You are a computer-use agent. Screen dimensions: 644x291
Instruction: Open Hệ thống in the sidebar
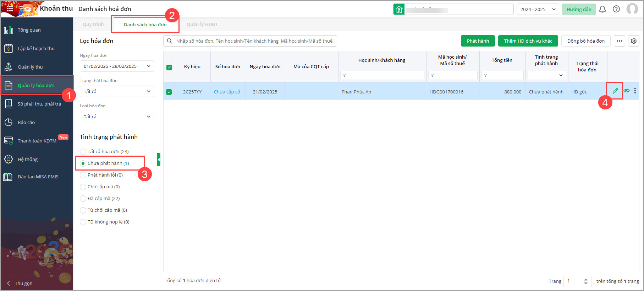(37, 159)
